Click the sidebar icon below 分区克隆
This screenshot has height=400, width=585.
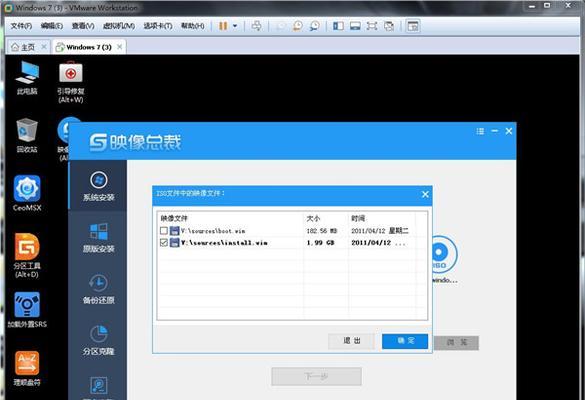98,386
